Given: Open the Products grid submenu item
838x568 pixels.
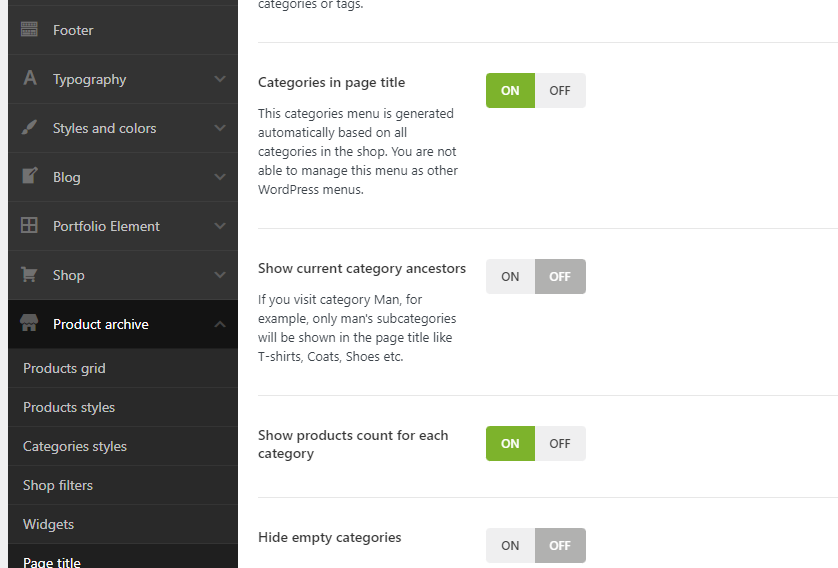Looking at the screenshot, I should (64, 368).
